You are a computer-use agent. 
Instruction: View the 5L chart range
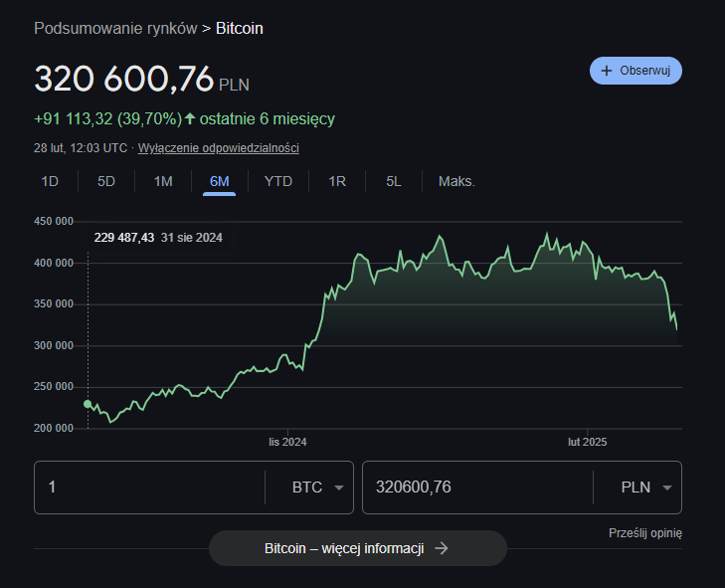click(394, 181)
